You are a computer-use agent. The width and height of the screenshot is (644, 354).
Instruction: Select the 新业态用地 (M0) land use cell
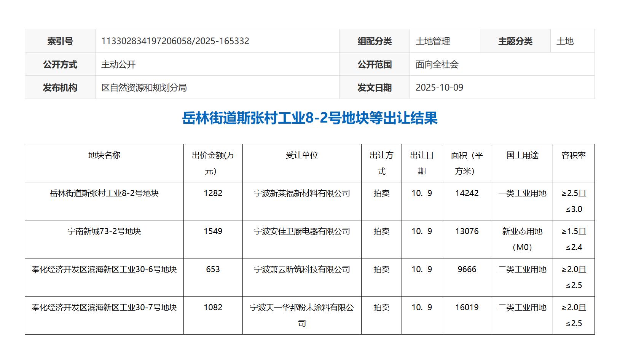[522, 239]
